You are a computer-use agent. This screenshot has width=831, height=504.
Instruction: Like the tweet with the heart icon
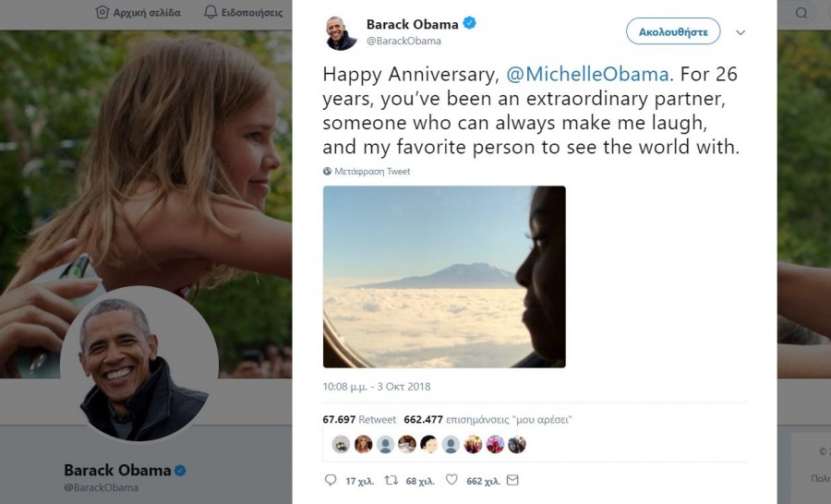click(452, 480)
